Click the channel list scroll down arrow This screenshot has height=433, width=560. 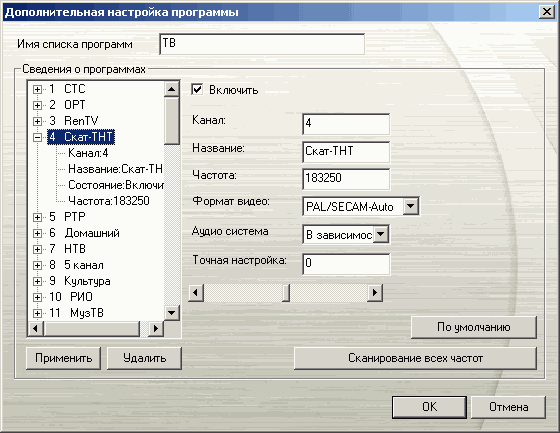172,313
